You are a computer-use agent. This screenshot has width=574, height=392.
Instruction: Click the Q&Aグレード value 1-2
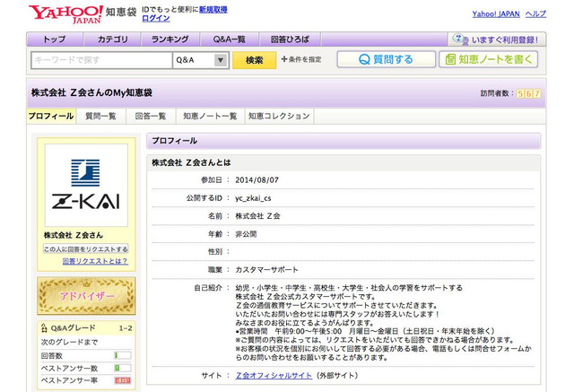click(x=126, y=328)
